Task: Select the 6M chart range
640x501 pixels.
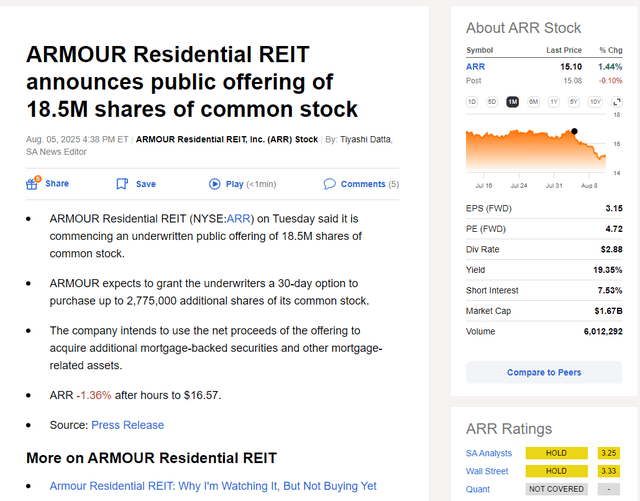Action: [x=533, y=102]
